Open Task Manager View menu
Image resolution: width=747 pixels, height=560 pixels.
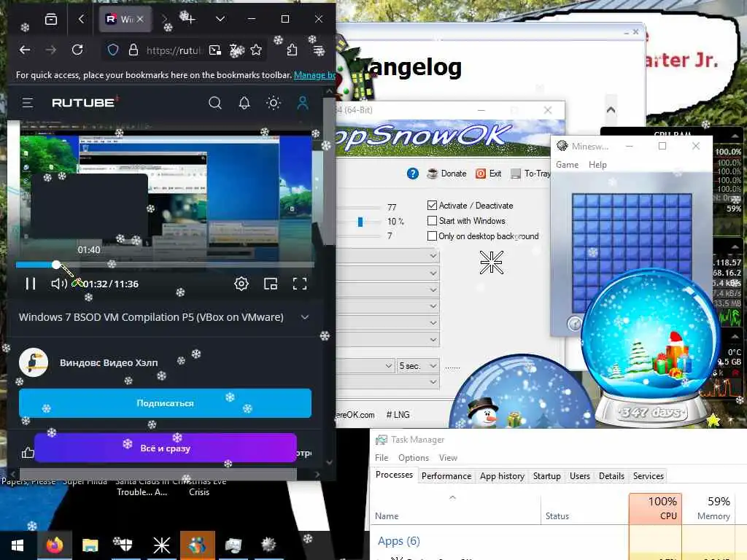pyautogui.click(x=449, y=458)
